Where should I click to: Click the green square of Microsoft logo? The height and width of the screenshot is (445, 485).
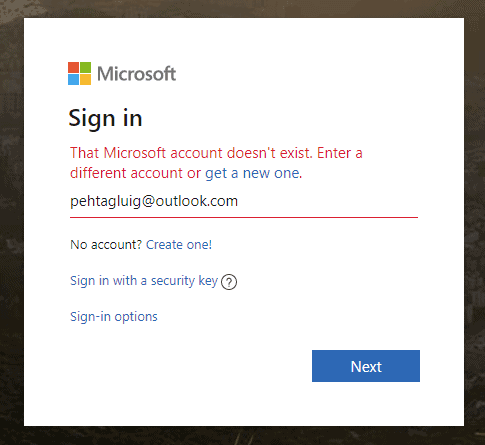85,67
